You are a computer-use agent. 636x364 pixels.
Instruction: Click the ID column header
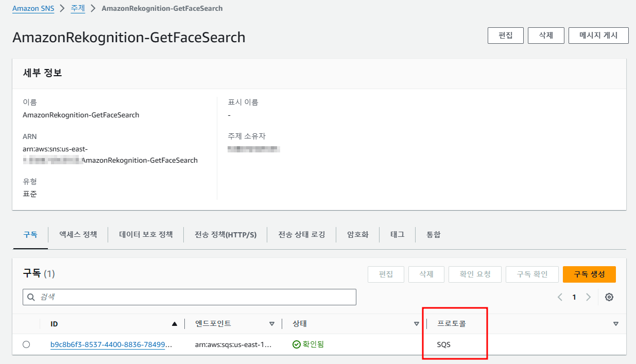(54, 324)
